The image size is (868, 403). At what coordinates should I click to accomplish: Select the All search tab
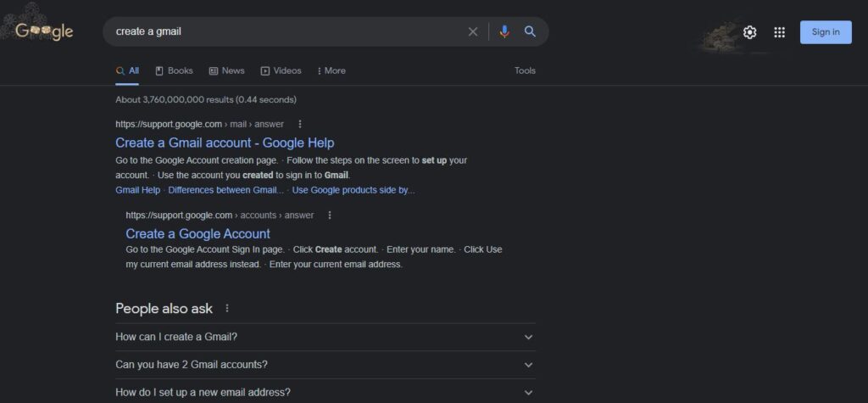pos(127,71)
